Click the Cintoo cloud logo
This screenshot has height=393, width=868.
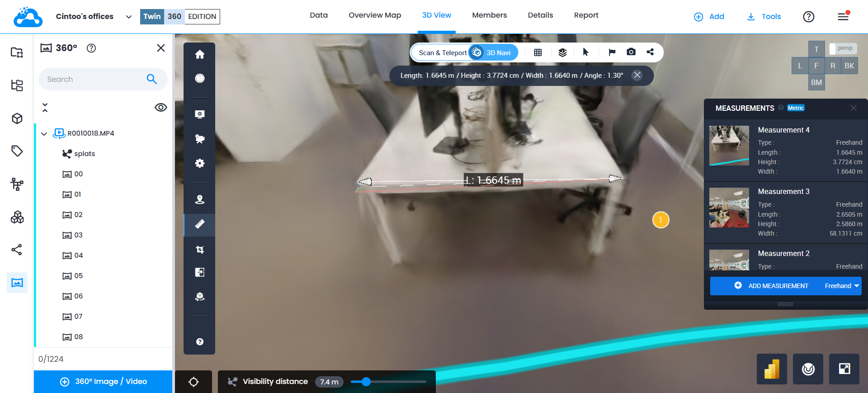[28, 17]
